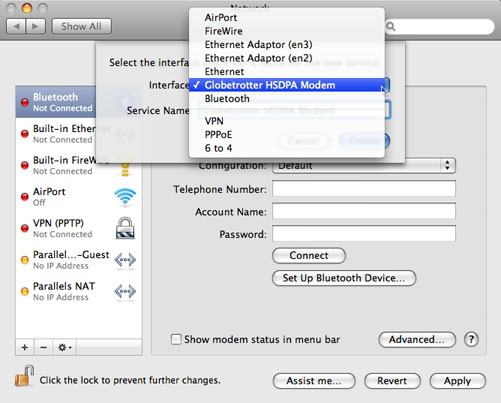Pick Ethernet Adaptor (en3) interface

(287, 44)
